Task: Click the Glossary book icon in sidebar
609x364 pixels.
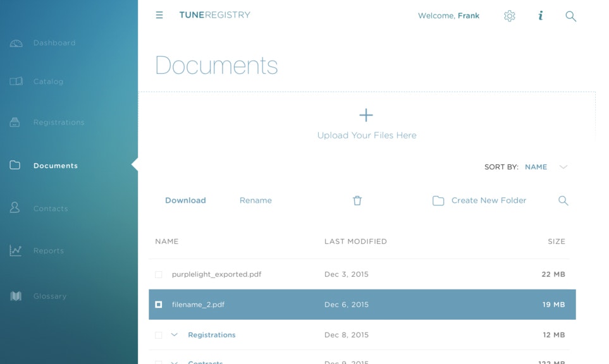Action: pyautogui.click(x=15, y=296)
